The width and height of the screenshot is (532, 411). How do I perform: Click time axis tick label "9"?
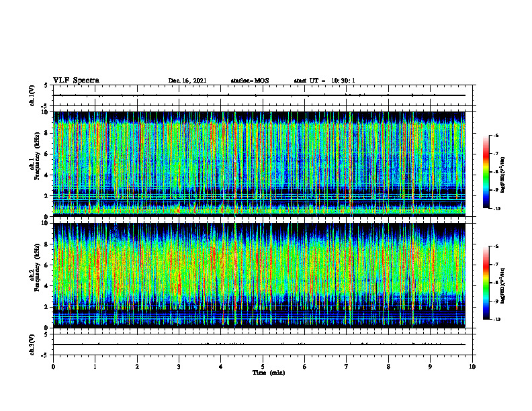pos(430,367)
